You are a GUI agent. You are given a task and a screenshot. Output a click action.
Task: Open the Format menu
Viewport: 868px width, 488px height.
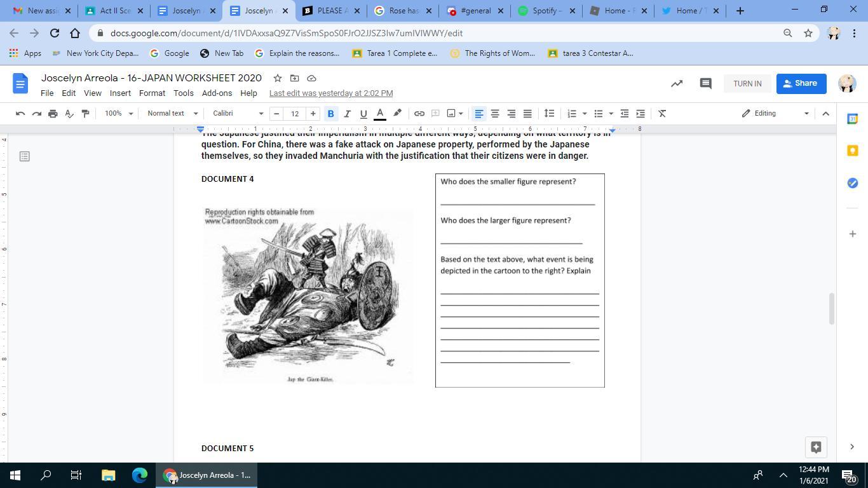pos(152,93)
